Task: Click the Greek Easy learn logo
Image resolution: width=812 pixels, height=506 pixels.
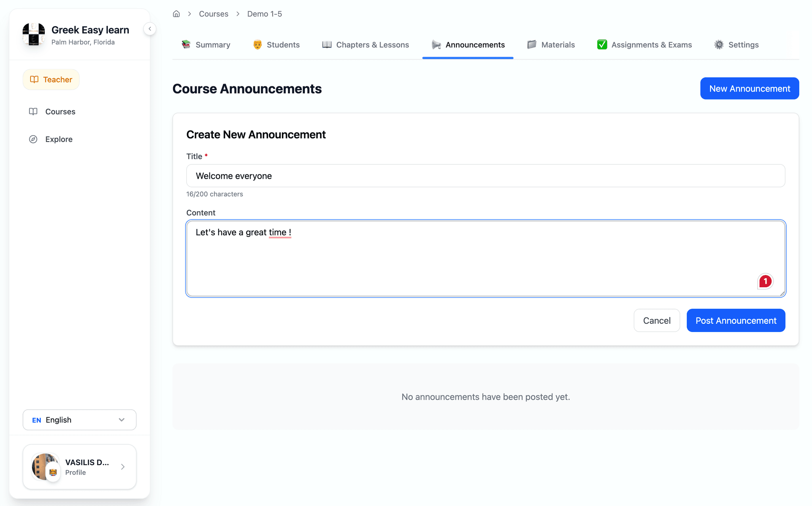Action: [34, 34]
